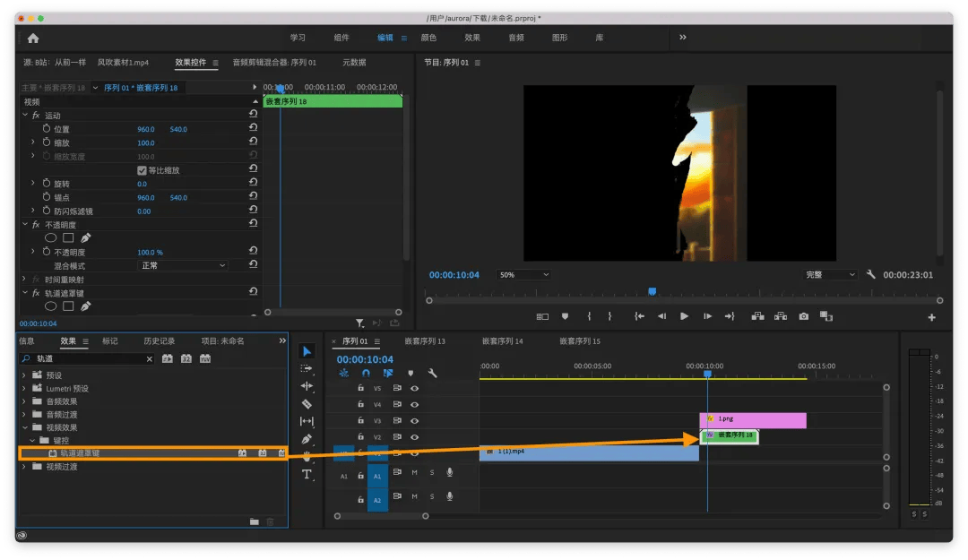This screenshot has height=560, width=968.
Task: Toggle the snap magnet in timeline
Action: tap(366, 373)
